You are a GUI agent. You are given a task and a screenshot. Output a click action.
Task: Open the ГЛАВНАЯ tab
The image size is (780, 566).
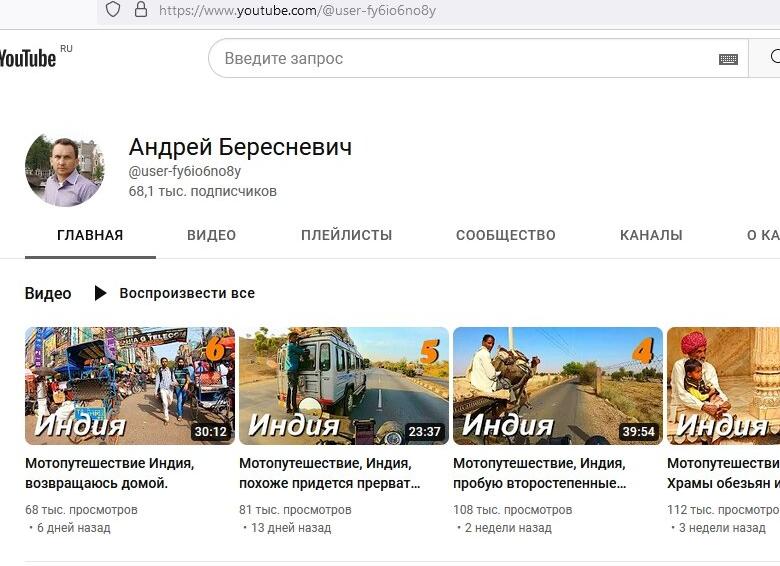pyautogui.click(x=90, y=235)
